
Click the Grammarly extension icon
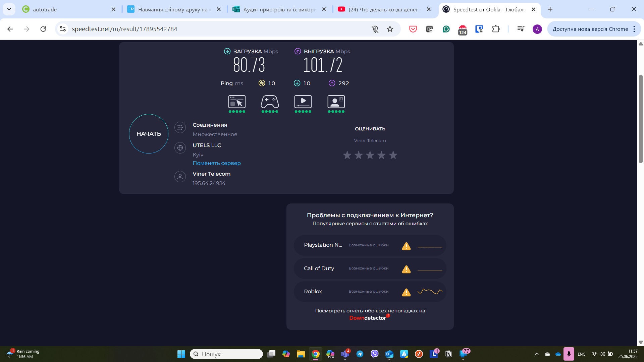click(x=446, y=29)
